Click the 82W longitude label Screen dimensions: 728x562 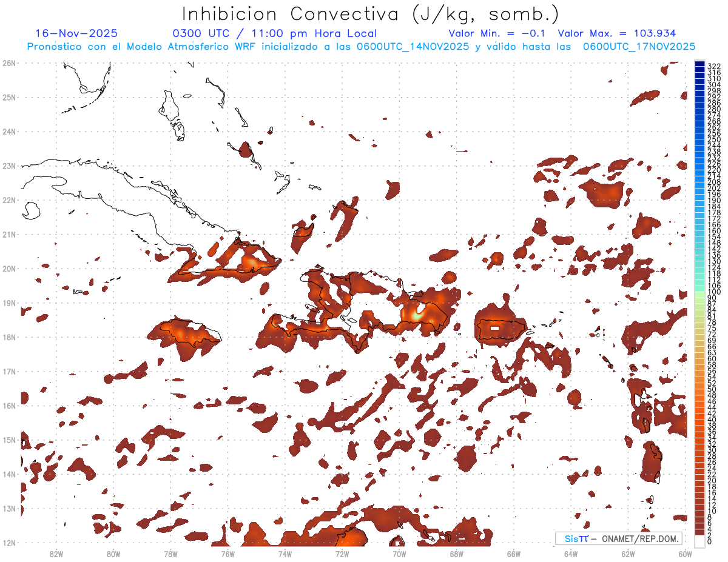(x=56, y=554)
